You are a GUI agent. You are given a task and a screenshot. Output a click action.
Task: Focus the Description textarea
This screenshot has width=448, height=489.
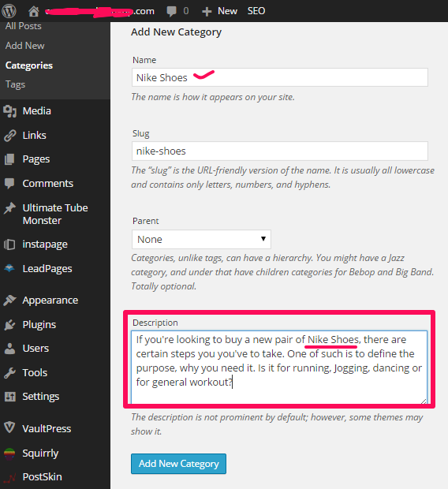tap(279, 367)
